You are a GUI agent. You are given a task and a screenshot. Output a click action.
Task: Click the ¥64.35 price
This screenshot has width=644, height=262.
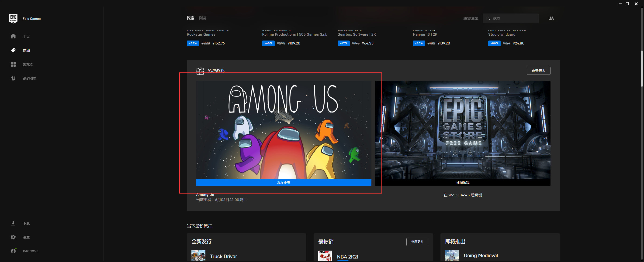pos(368,43)
